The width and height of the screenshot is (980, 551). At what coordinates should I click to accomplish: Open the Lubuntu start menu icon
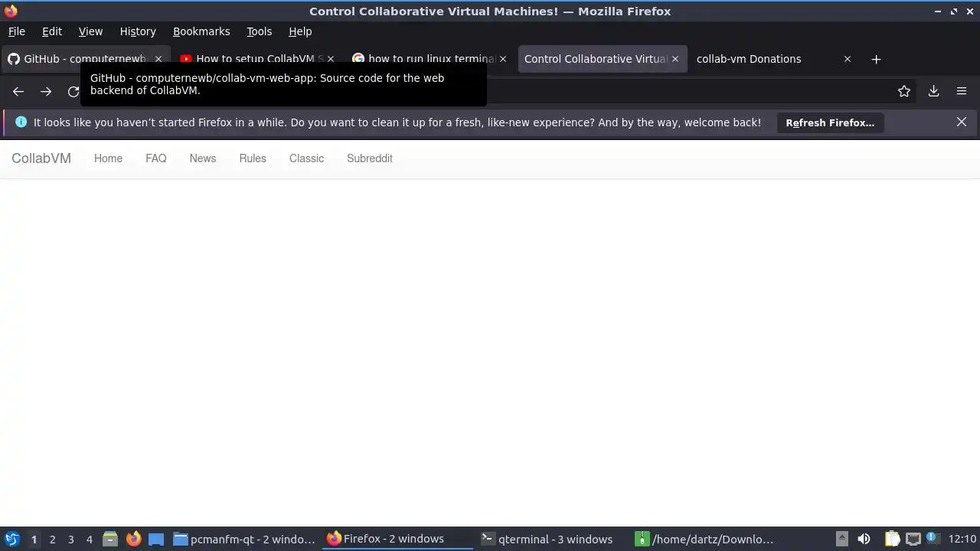[x=11, y=540]
